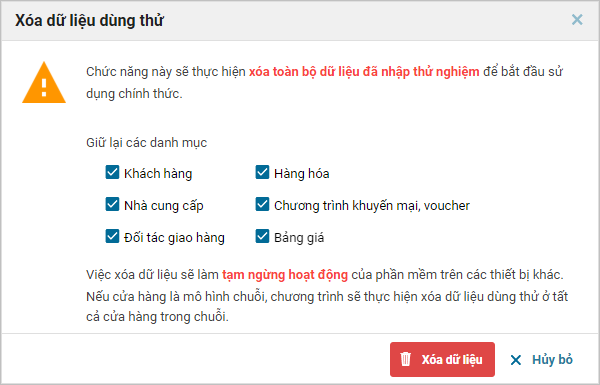The image size is (600, 385).
Task: Disable the Đối tác giao hàng checkbox
Action: pos(112,237)
